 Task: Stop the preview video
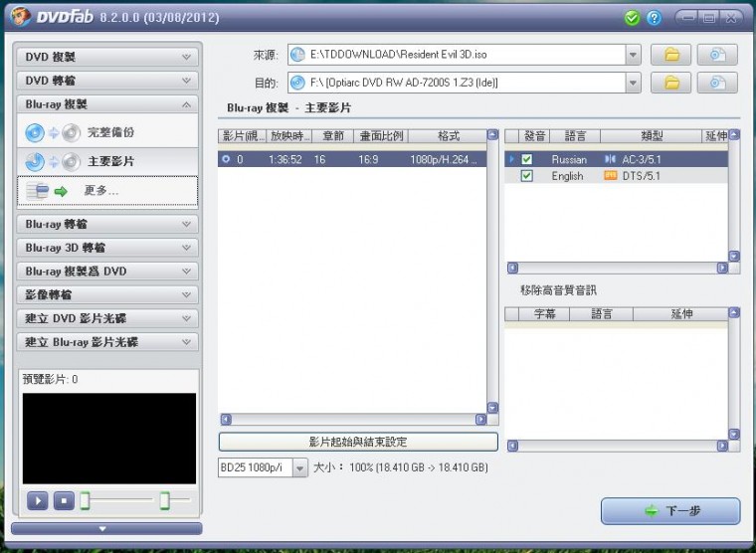click(64, 501)
